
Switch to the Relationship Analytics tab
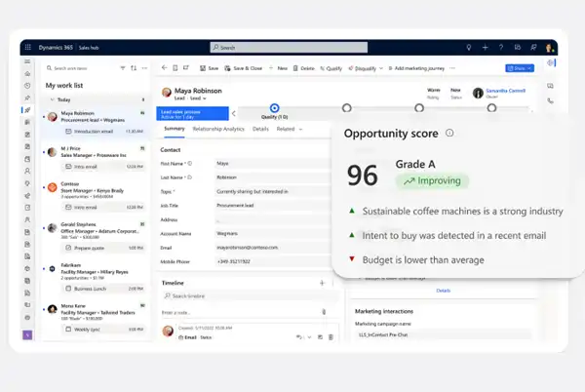point(218,129)
